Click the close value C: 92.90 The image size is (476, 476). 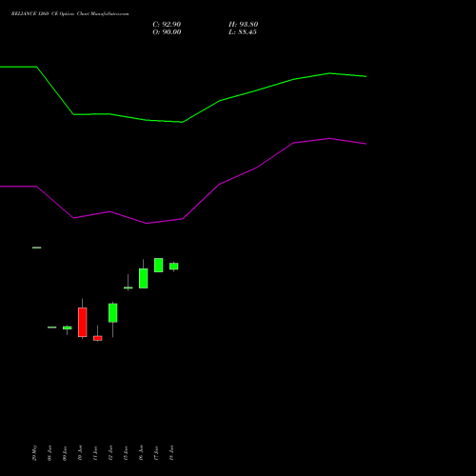tap(167, 25)
